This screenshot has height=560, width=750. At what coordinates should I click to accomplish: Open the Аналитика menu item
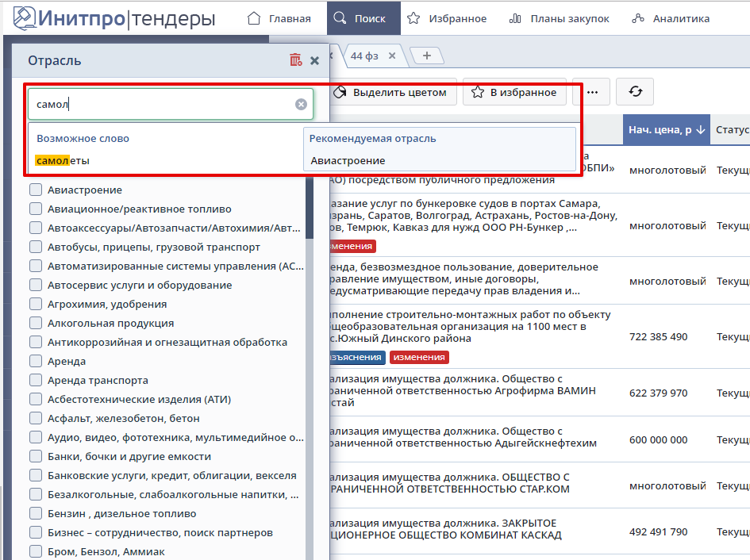click(671, 18)
